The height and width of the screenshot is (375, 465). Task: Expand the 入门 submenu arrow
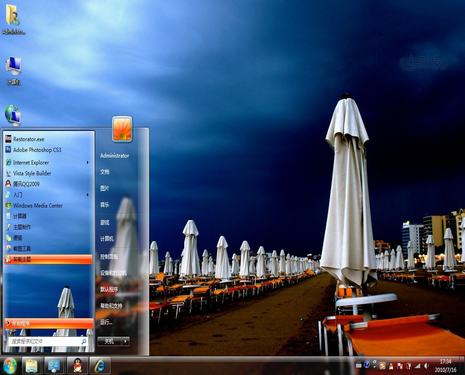coord(87,195)
